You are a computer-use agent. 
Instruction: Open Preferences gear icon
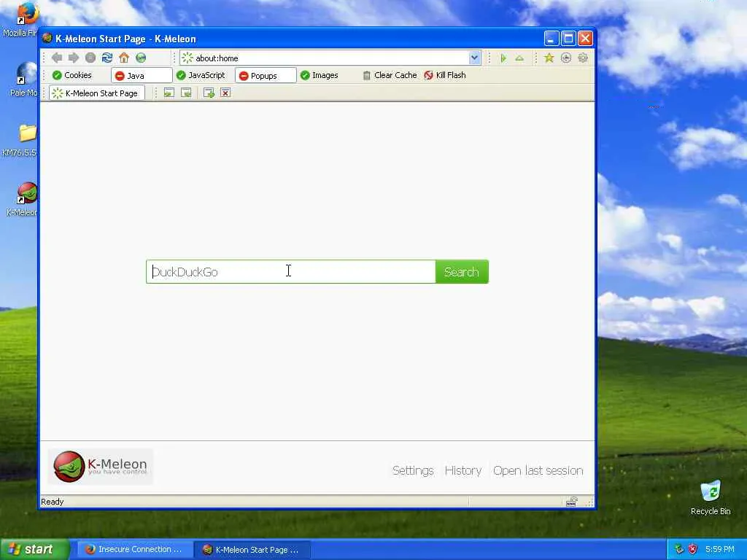[583, 58]
